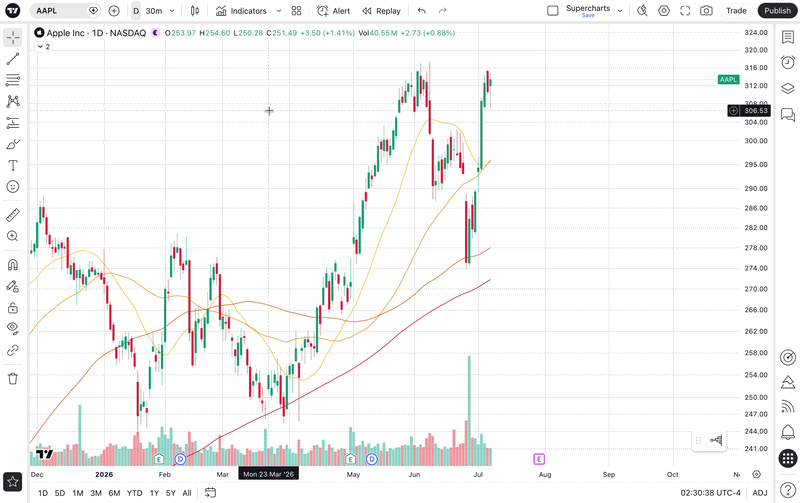The image size is (800, 503).
Task: Open the watchlist panel icon
Action: click(x=788, y=37)
